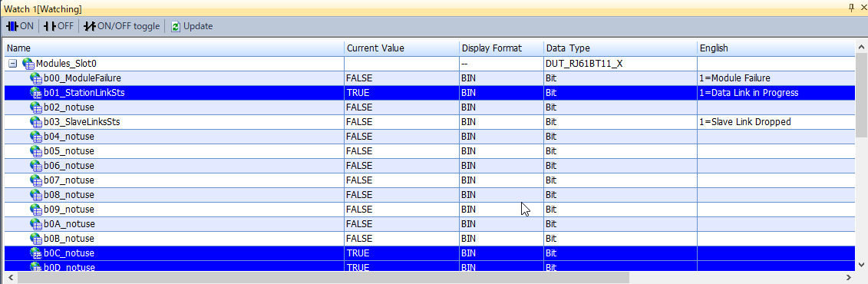Select the Modules_Slot0 globe icon
Screen dimensions: 868x284
click(28, 64)
